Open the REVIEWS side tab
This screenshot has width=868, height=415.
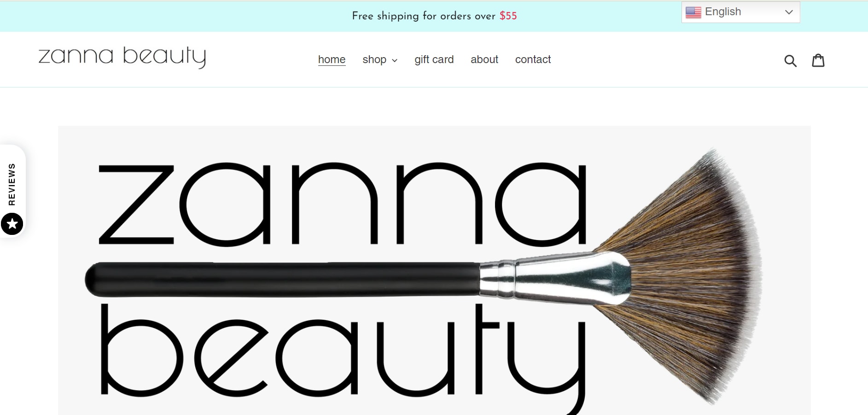point(12,184)
